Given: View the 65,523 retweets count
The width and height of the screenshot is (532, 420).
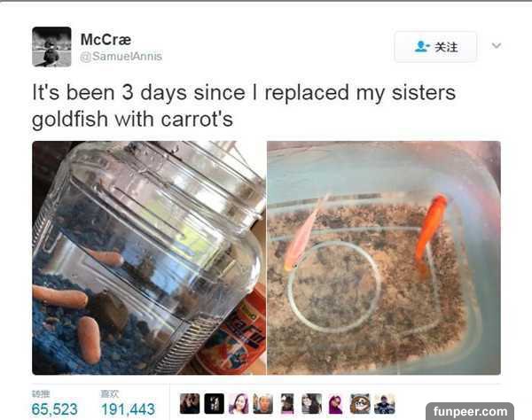Looking at the screenshot, I should coord(54,408).
